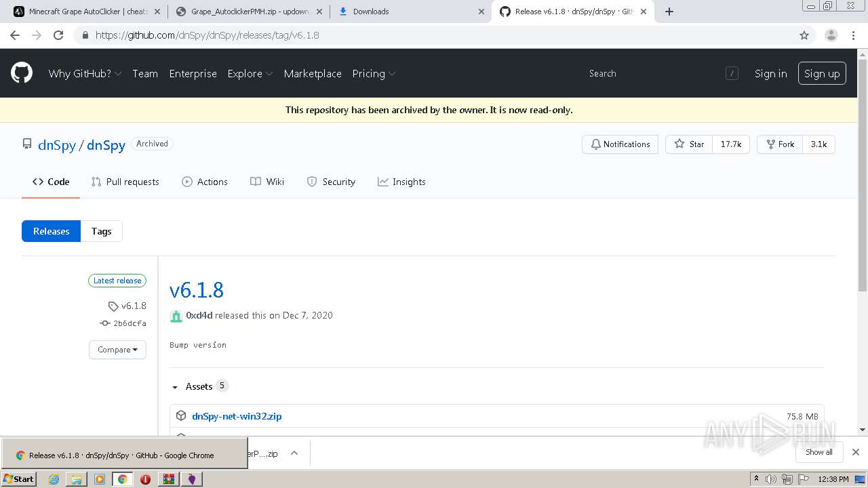Open the v6.1.8 release title
The height and width of the screenshot is (488, 868).
tap(197, 290)
